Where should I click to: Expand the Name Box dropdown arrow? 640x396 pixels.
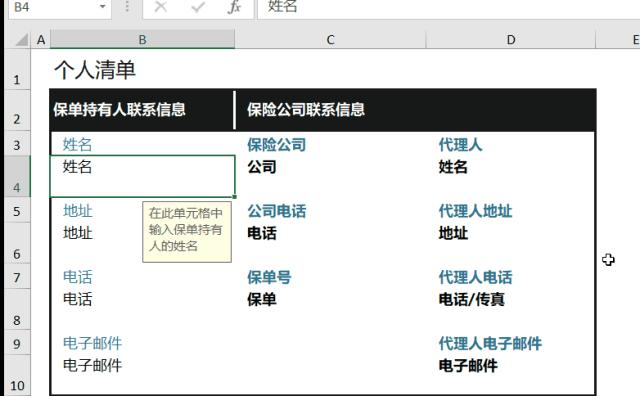point(102,7)
